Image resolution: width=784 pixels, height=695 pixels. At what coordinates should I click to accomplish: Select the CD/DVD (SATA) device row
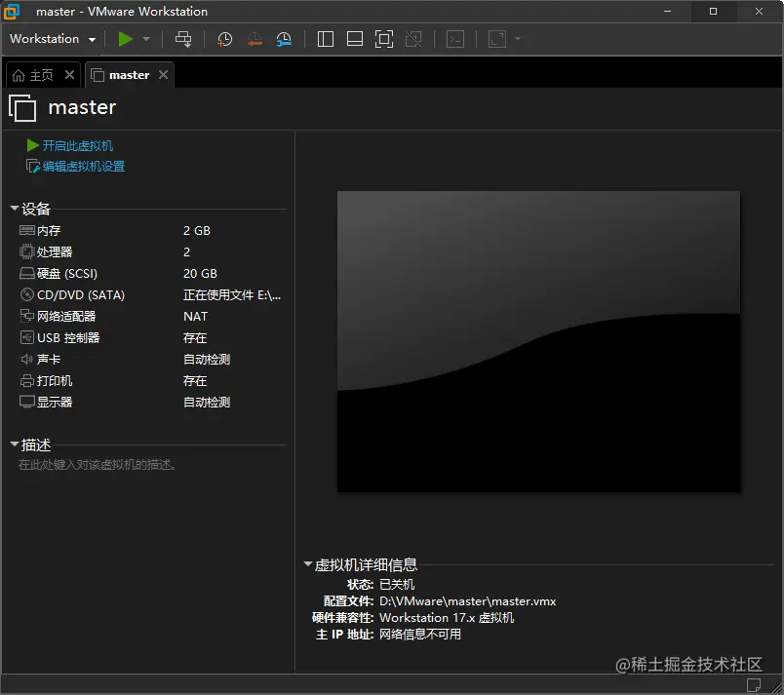pos(150,294)
